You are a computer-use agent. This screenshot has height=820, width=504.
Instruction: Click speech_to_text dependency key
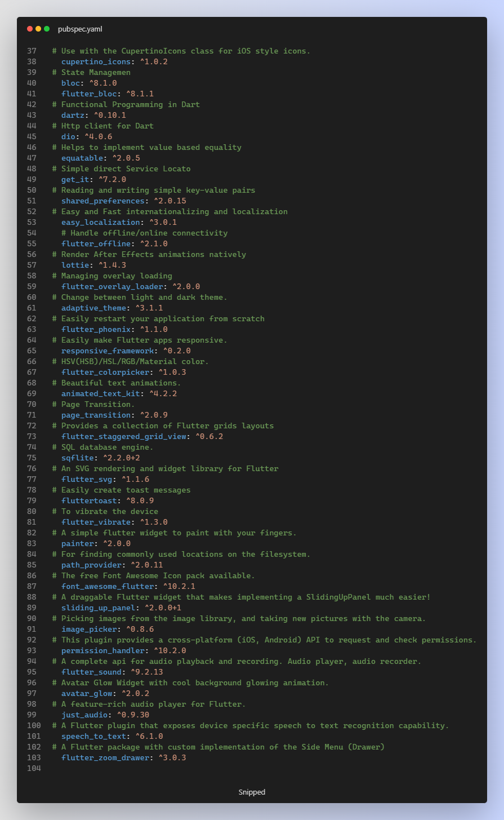pyautogui.click(x=93, y=736)
